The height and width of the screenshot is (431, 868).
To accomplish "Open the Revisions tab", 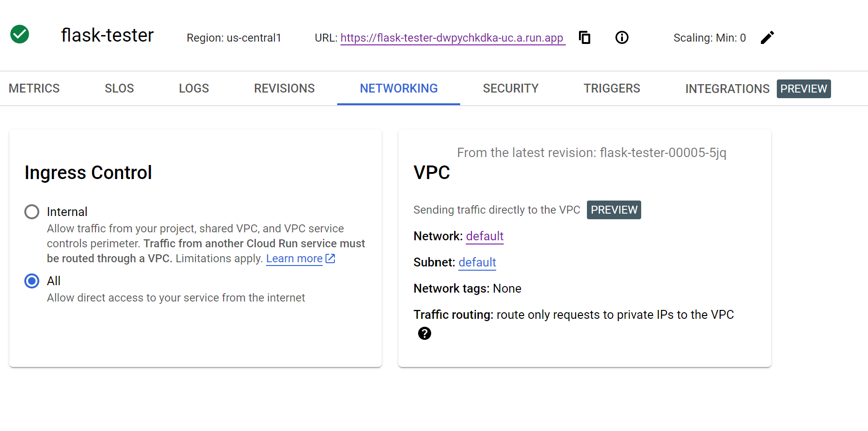I will click(284, 88).
